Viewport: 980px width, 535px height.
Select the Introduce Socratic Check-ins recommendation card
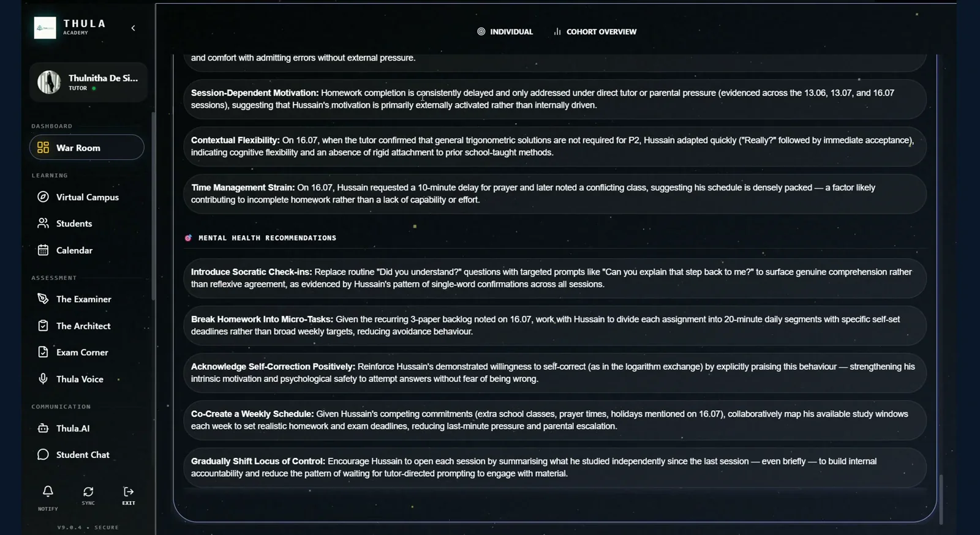pyautogui.click(x=555, y=278)
